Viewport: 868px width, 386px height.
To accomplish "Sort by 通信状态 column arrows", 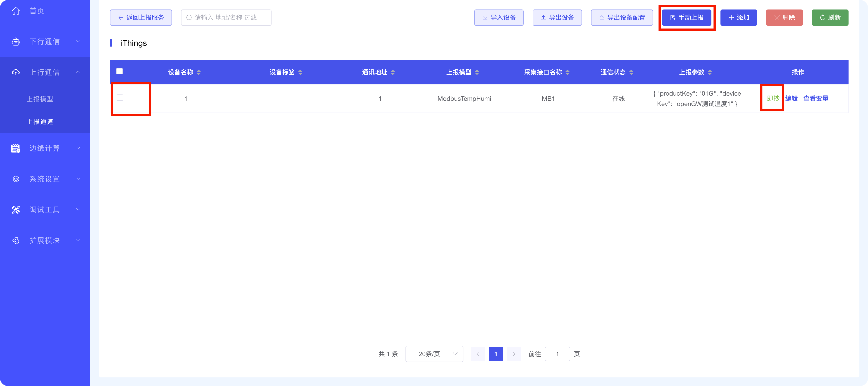I will click(631, 72).
